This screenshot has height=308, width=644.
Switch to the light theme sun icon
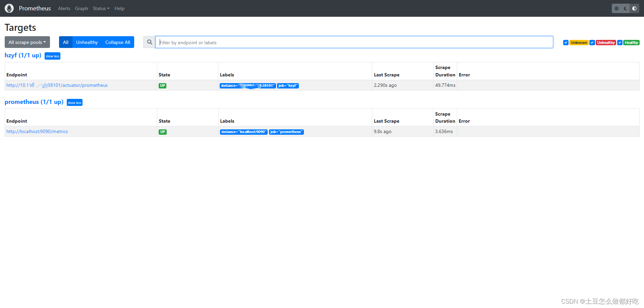click(616, 8)
